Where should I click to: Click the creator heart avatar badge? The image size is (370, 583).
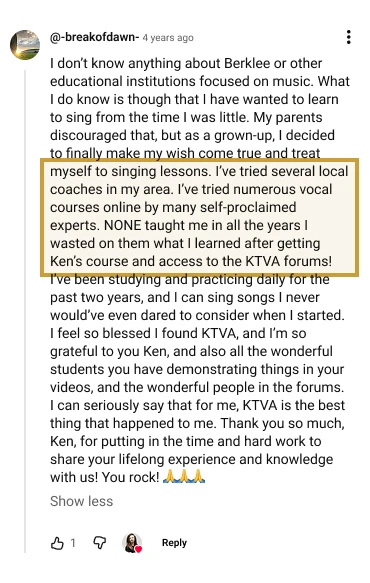(x=132, y=543)
